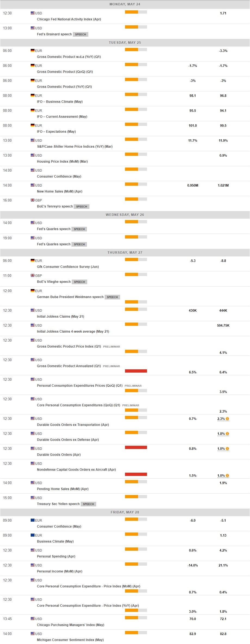Click info icon on Durable Goods Orders (Apr) row
250x644 pixels.
coord(227,448)
